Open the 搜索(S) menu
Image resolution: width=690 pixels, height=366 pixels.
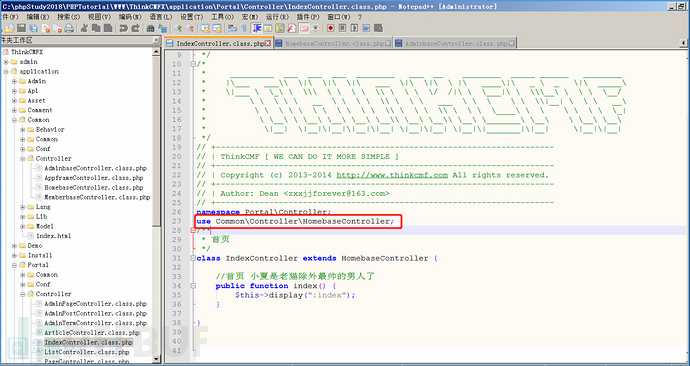click(69, 17)
